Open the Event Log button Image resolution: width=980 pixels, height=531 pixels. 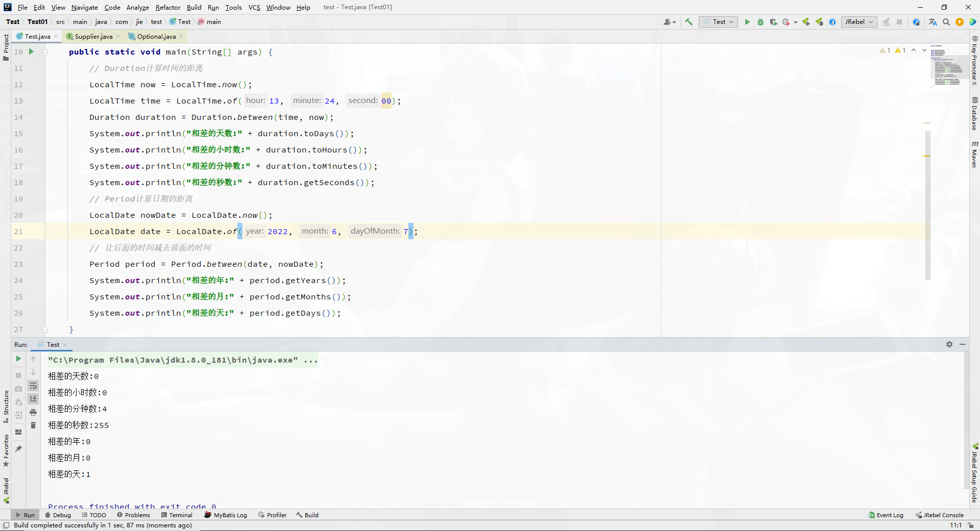(x=886, y=515)
